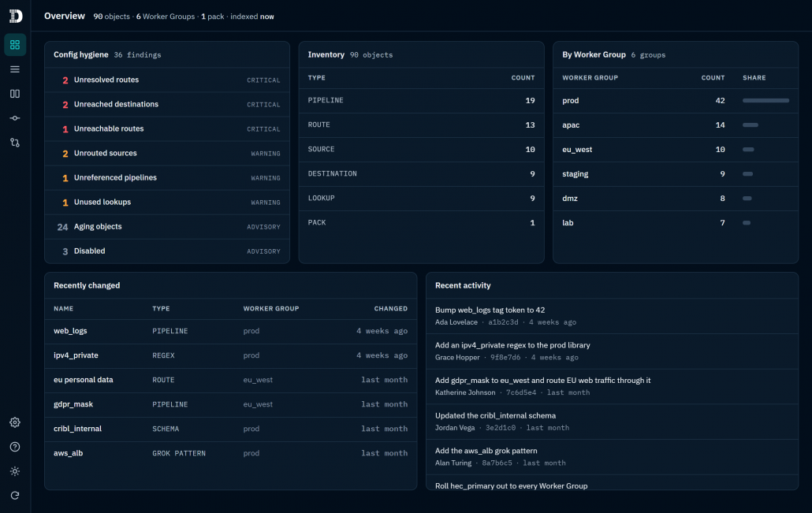Click the D logo in the sidebar
Viewport: 812px width, 513px height.
pos(16,16)
